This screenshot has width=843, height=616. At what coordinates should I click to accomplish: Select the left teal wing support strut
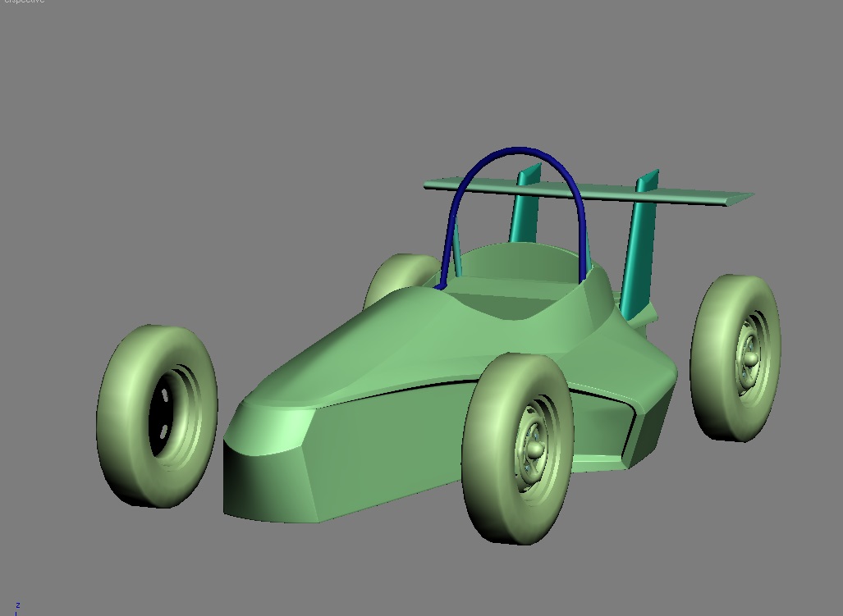pyautogui.click(x=526, y=204)
